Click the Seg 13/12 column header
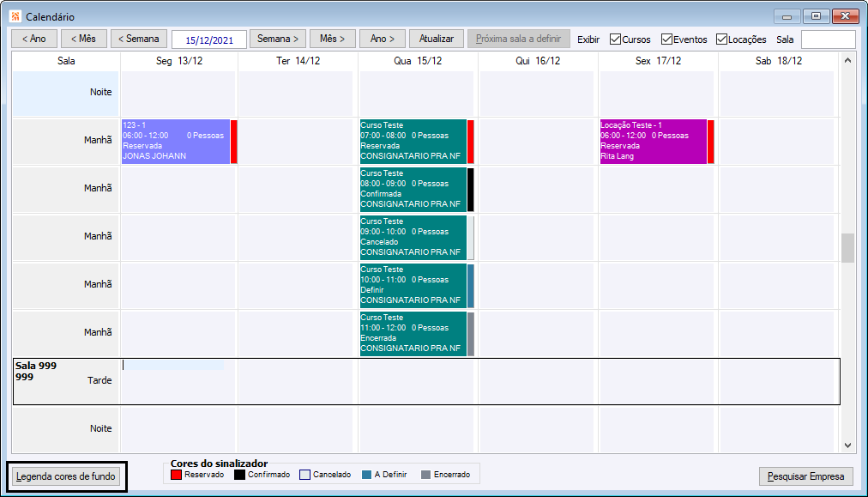The width and height of the screenshot is (868, 497). click(x=179, y=61)
